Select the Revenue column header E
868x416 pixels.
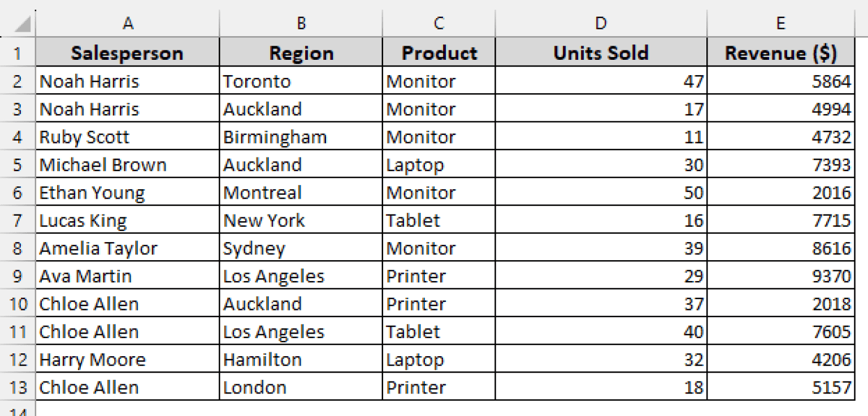tap(780, 23)
